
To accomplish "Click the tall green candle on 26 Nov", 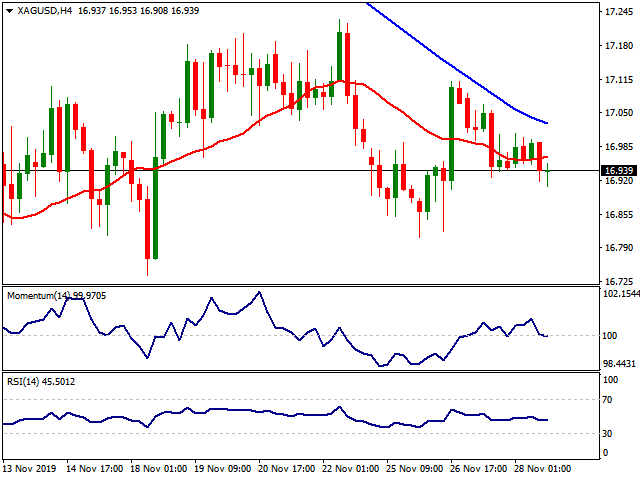I will [451, 134].
